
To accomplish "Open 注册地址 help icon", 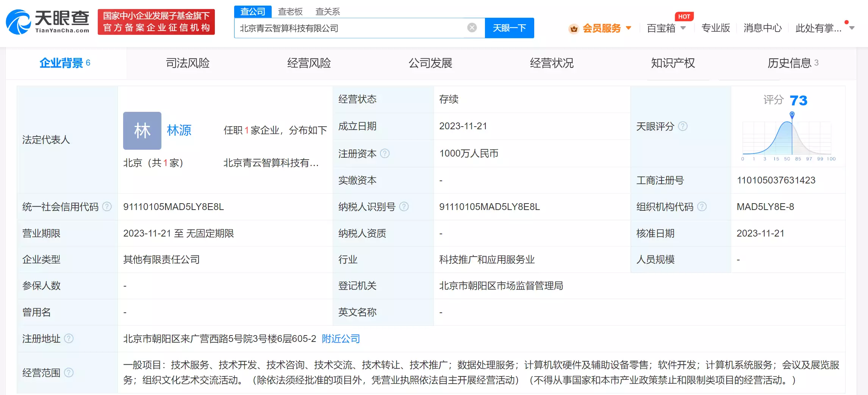I will tap(69, 339).
